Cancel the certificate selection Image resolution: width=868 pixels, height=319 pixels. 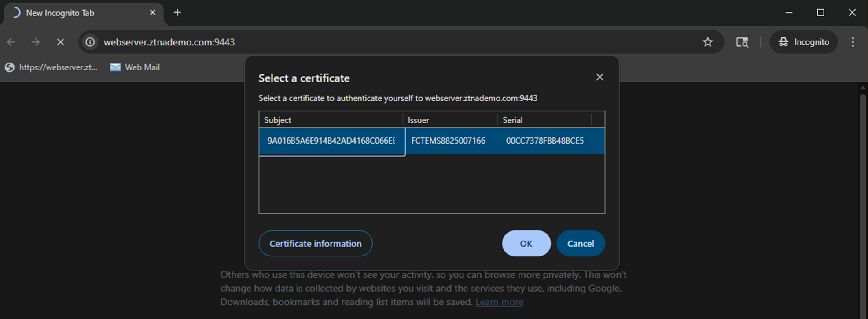580,244
